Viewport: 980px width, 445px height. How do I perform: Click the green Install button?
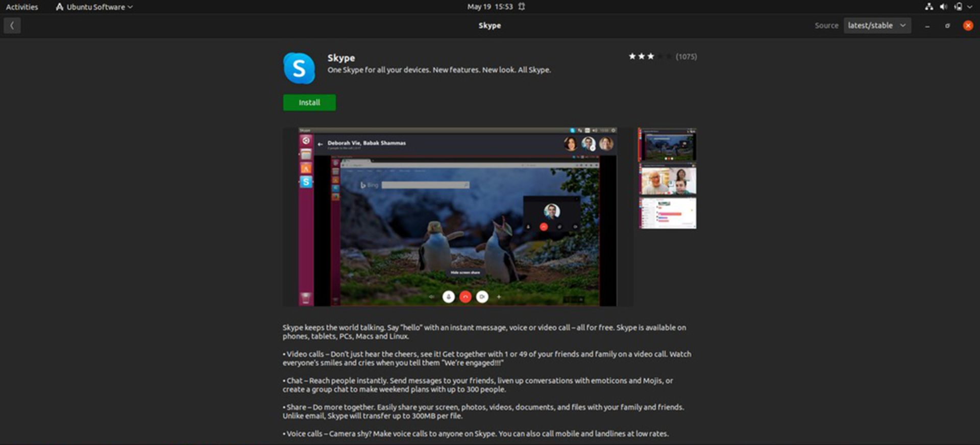pos(309,103)
